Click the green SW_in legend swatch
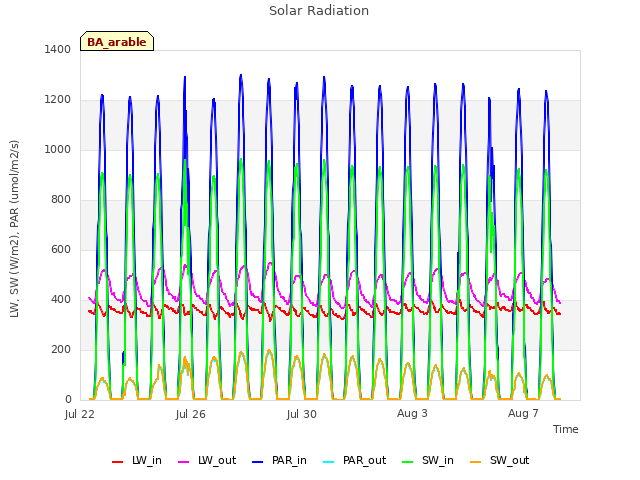The height and width of the screenshot is (480, 640). [407, 462]
